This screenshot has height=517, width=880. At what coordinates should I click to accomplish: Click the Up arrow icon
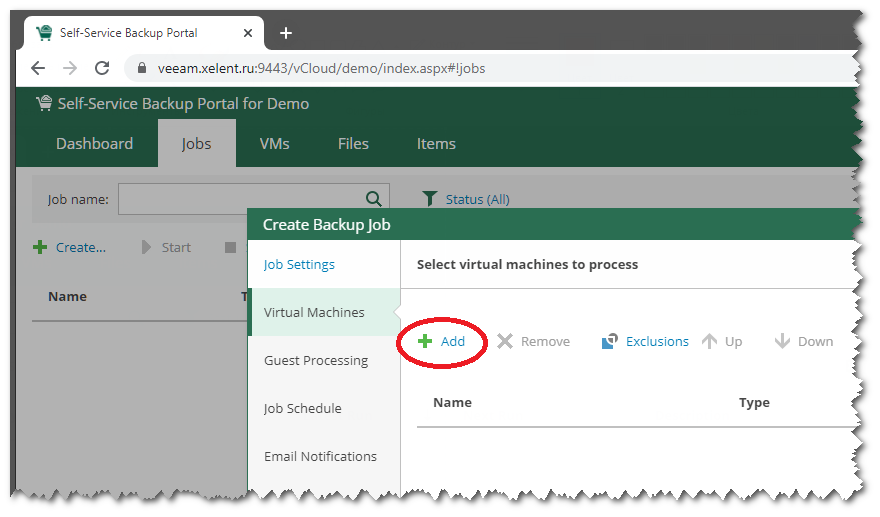click(709, 341)
